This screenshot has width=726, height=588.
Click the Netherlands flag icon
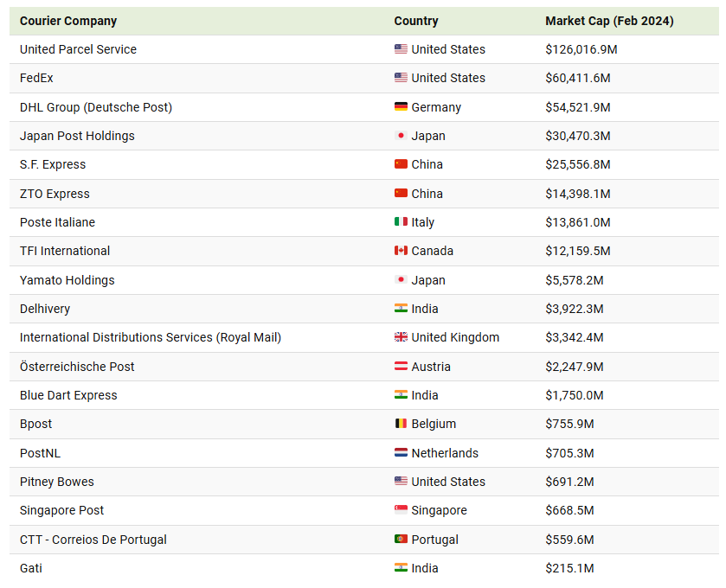(x=401, y=453)
